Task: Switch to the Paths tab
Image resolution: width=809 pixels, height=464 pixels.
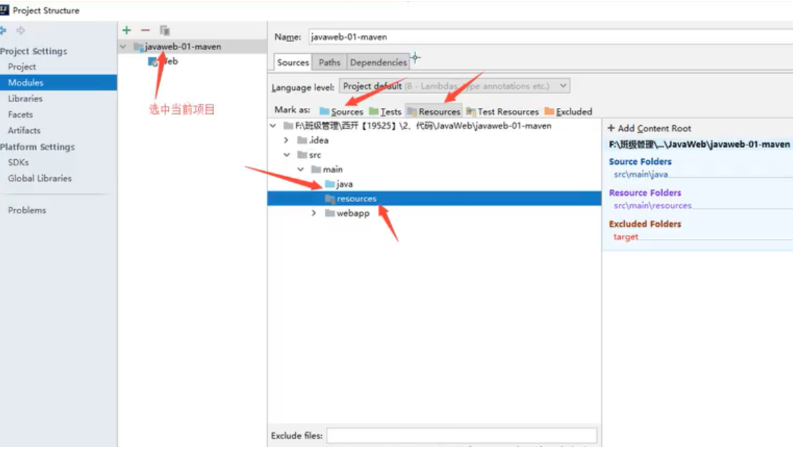Action: (329, 62)
